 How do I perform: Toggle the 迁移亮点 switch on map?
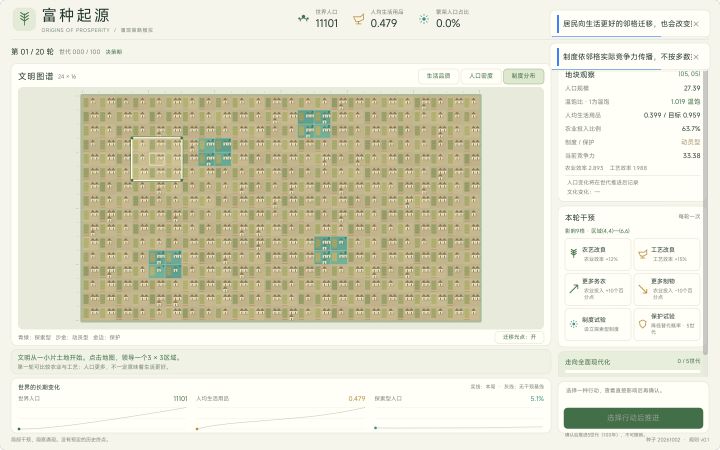tap(519, 337)
